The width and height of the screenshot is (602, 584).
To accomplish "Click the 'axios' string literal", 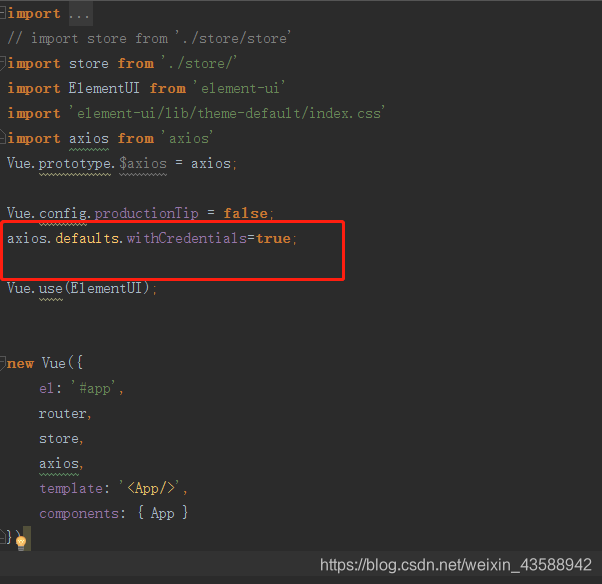I will [188, 138].
